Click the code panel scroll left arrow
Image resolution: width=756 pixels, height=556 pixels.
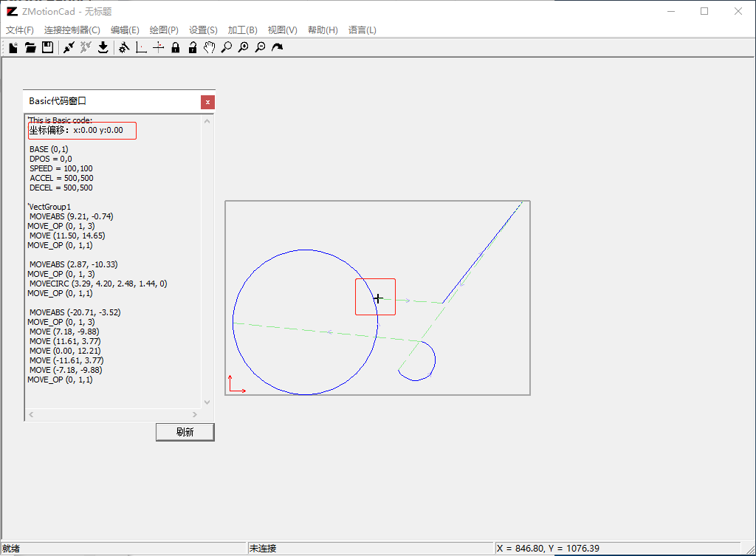pyautogui.click(x=31, y=414)
